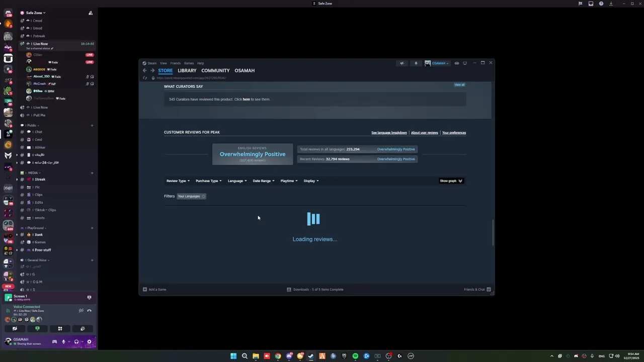Switch to LIBRARY tab in Steam
Viewport: 644px width, 362px height.
click(187, 70)
